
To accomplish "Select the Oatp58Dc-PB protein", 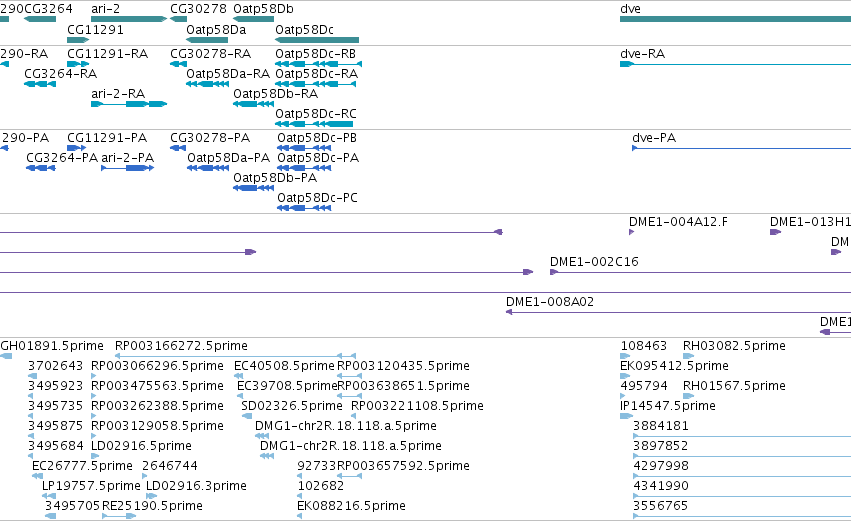I will click(317, 138).
